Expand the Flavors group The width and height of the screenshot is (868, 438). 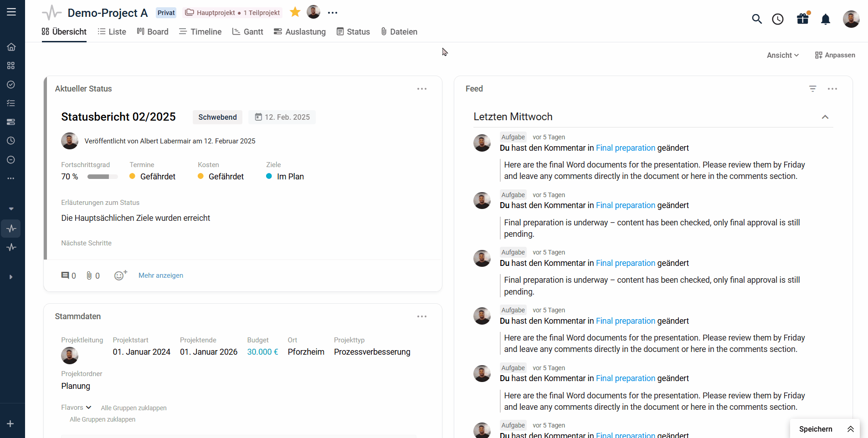click(77, 407)
